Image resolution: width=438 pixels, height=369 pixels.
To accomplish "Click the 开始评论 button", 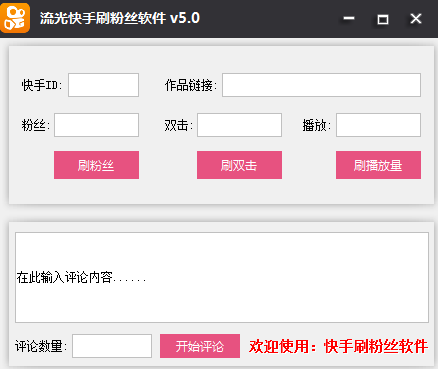I will tap(200, 346).
